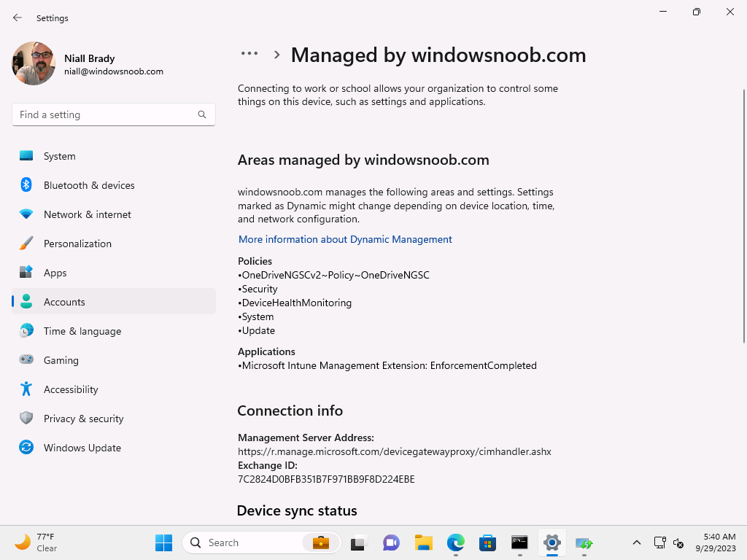Show hidden tray icons chevron

[x=636, y=542]
